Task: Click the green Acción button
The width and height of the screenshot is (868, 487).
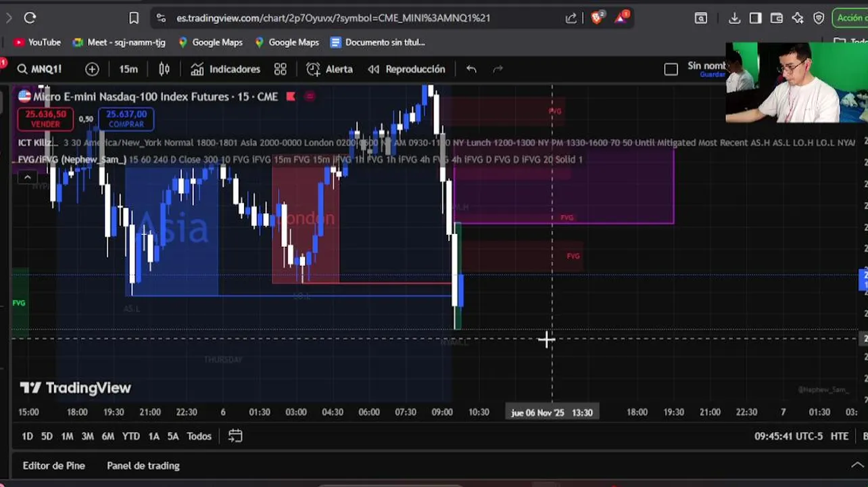Action: point(852,18)
